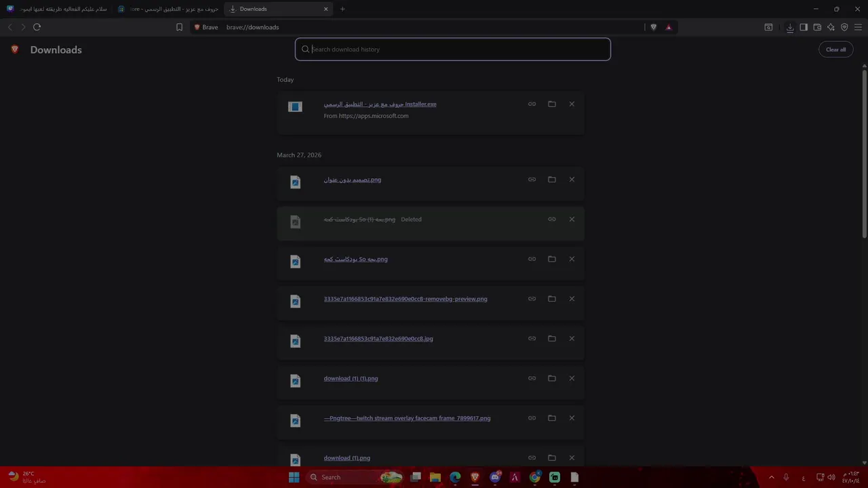Copy link for تصميم بدون عنوان.png

[x=532, y=180]
